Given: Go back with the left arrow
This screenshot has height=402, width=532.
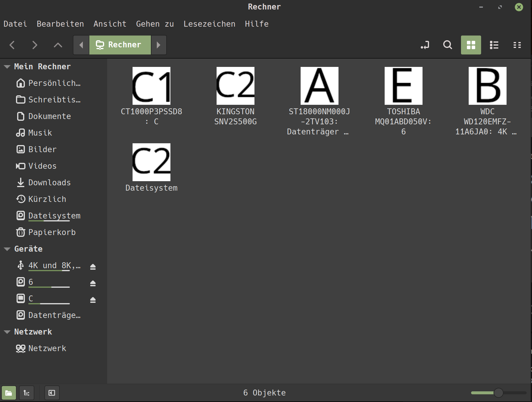Looking at the screenshot, I should tap(12, 45).
